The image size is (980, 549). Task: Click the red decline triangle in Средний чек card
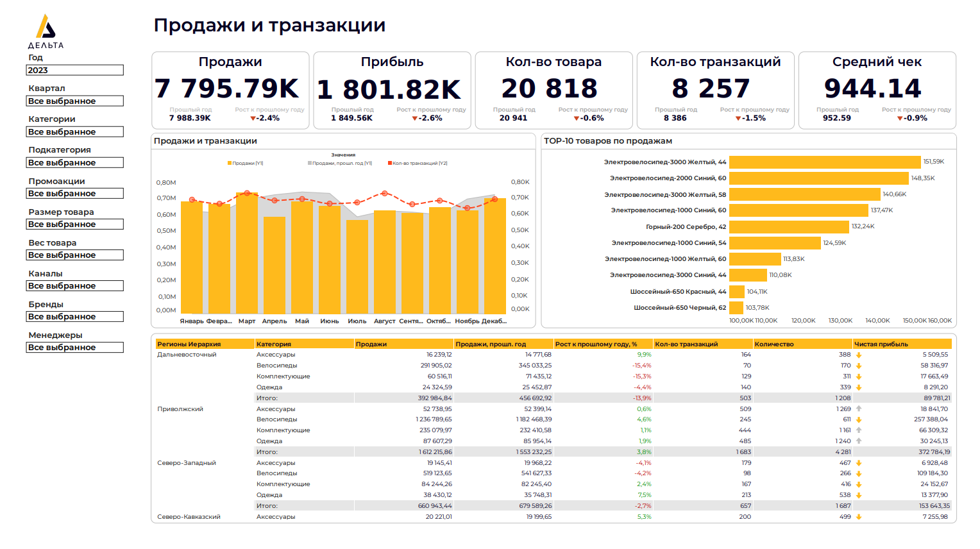point(900,119)
